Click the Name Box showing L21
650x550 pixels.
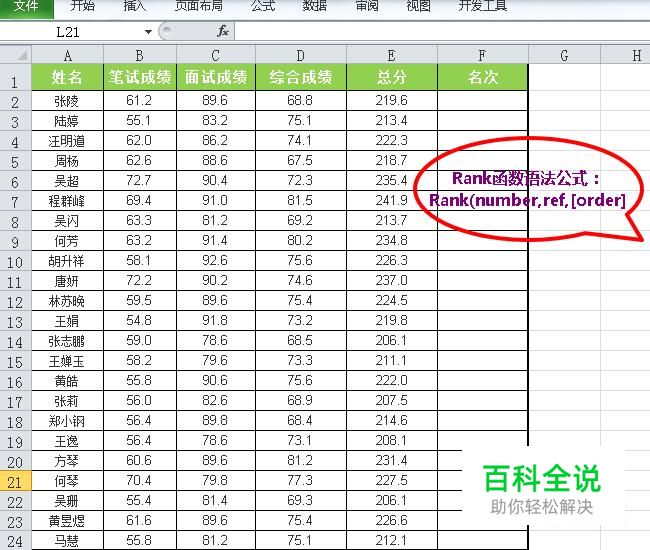(70, 32)
